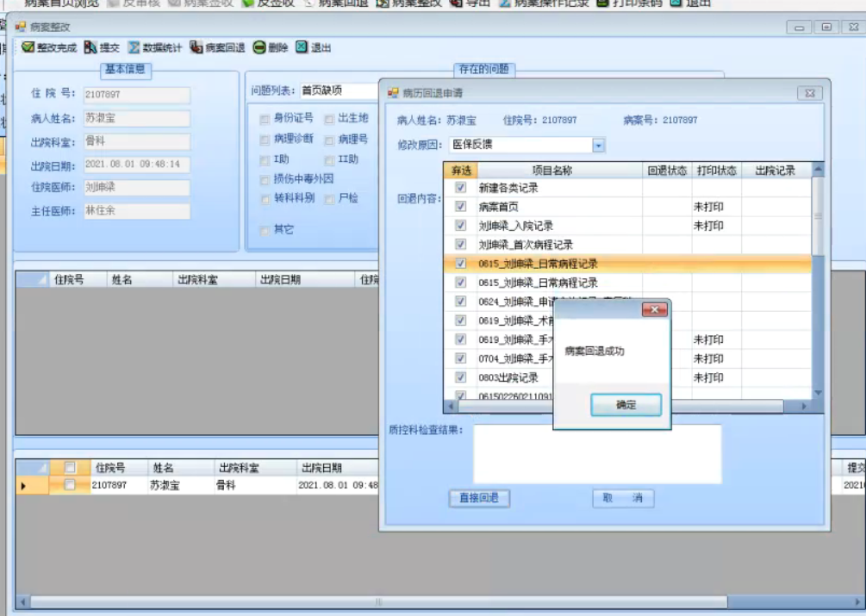Click the 存在的问题 group label
Viewport: 866px width, 616px height.
pos(483,70)
